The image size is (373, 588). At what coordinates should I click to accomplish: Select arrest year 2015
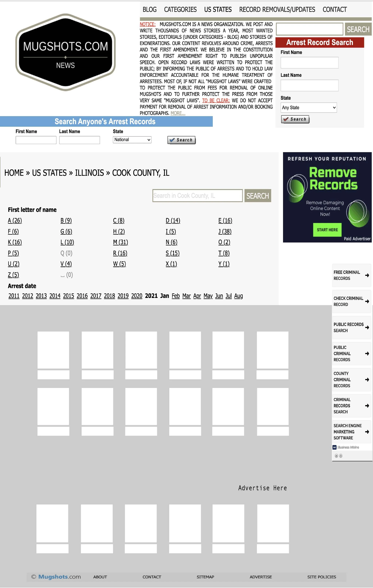click(68, 296)
